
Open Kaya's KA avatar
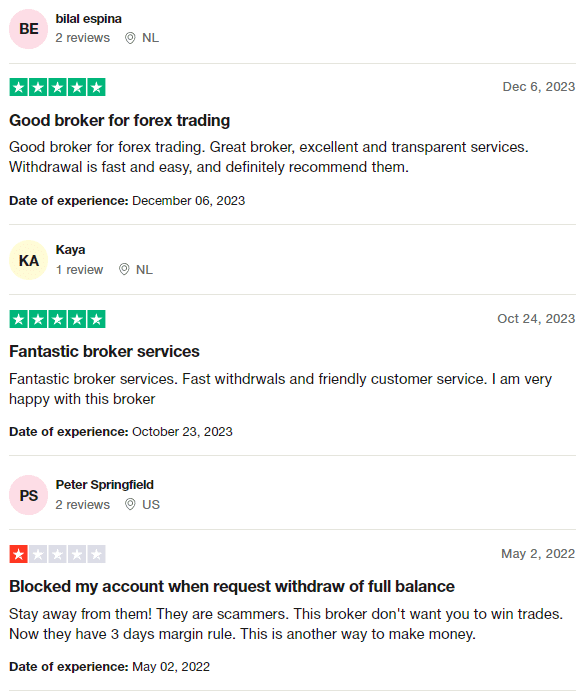pos(28,261)
